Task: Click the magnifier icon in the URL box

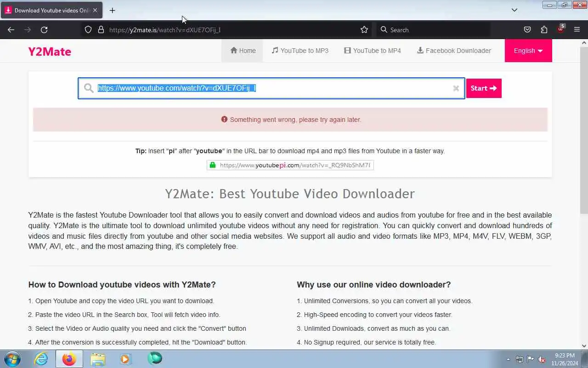Action: (89, 88)
